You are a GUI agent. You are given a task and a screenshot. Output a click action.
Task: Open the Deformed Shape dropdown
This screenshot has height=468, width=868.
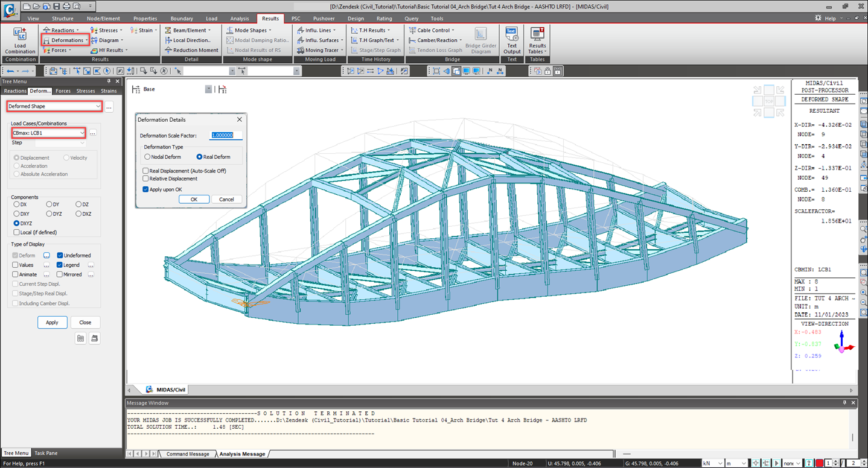tap(54, 107)
